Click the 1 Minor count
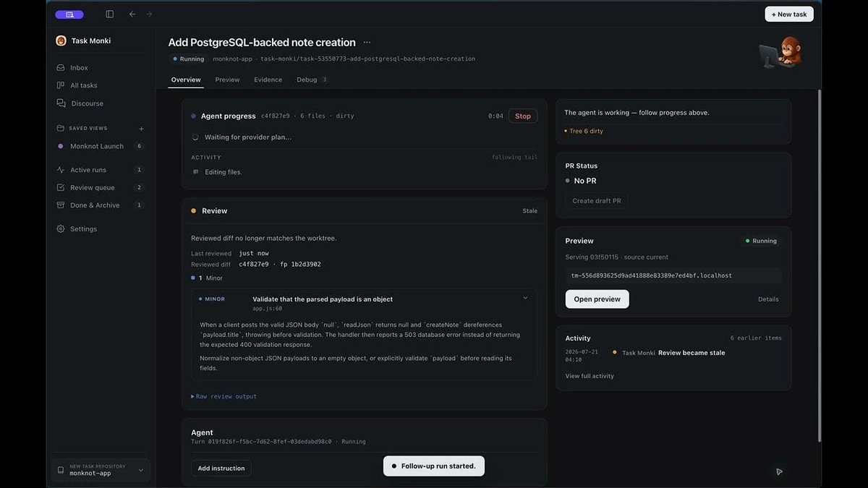 207,278
